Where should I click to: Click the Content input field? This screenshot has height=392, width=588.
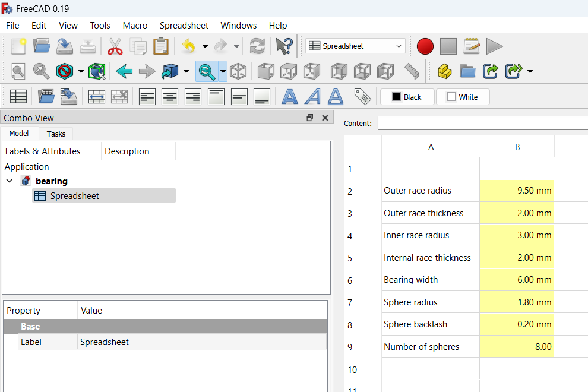point(483,123)
